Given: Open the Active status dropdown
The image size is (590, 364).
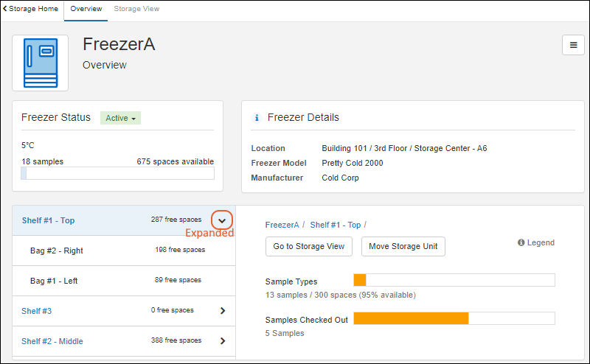Looking at the screenshot, I should pyautogui.click(x=120, y=118).
